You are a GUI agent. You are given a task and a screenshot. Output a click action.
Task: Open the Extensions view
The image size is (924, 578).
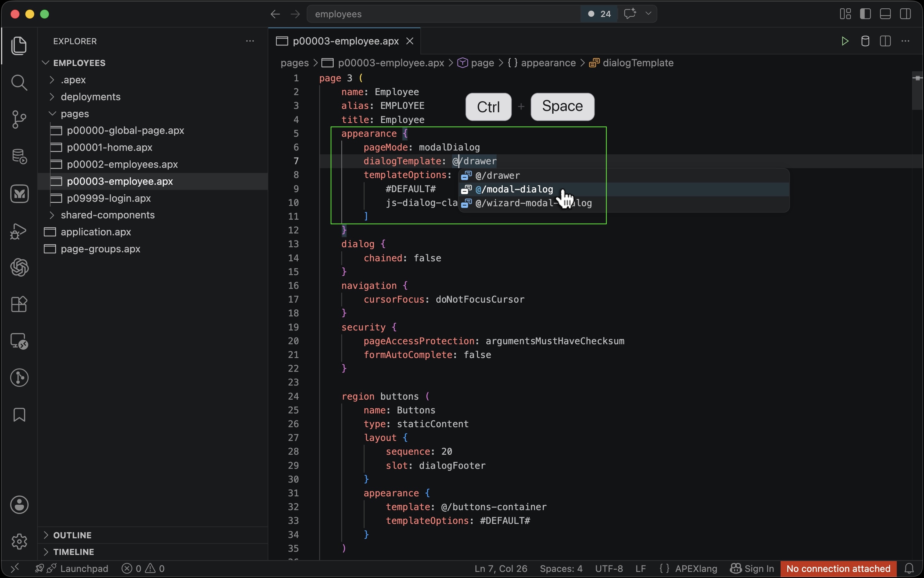coord(19,304)
